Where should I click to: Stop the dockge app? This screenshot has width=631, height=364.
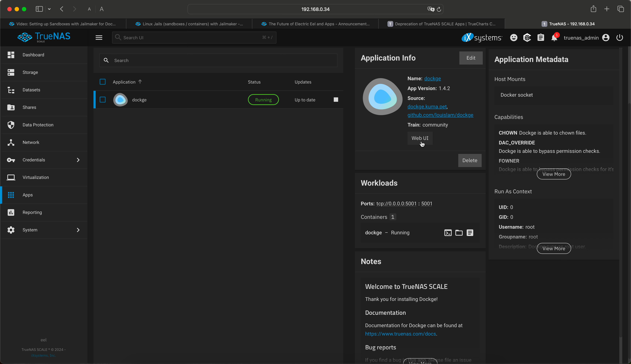point(336,100)
